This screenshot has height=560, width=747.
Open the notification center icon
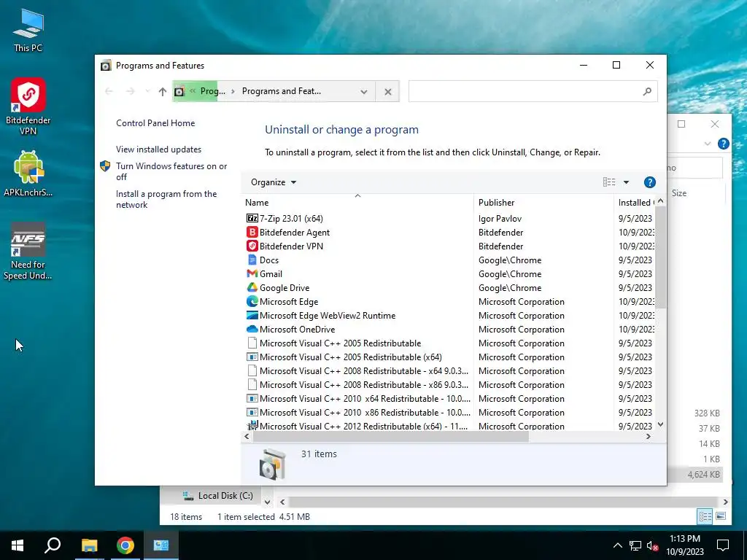[723, 545]
